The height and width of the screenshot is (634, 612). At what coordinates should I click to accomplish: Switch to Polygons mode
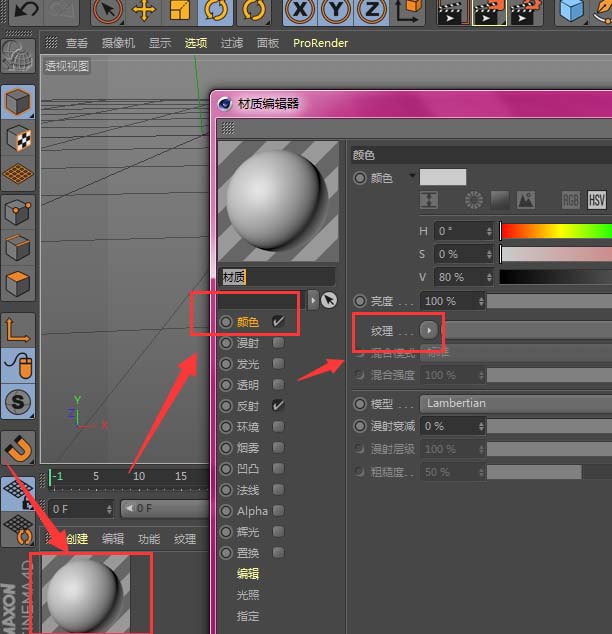tap(18, 283)
